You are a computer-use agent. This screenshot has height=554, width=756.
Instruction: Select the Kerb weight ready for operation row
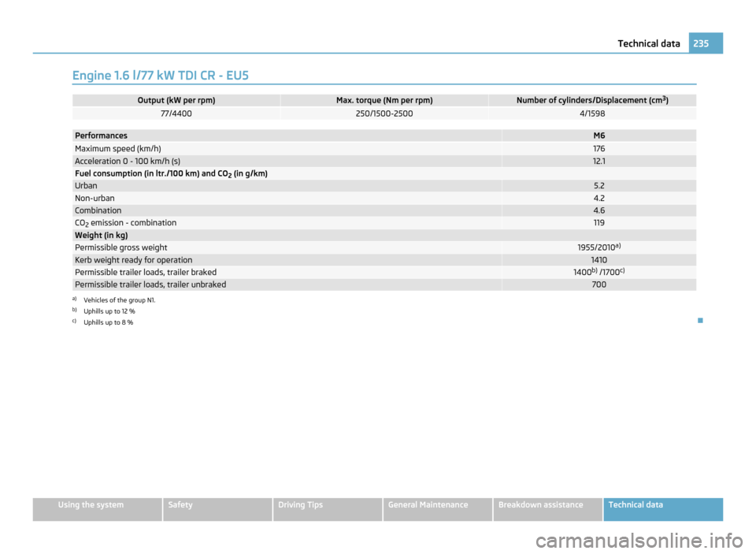133,259
